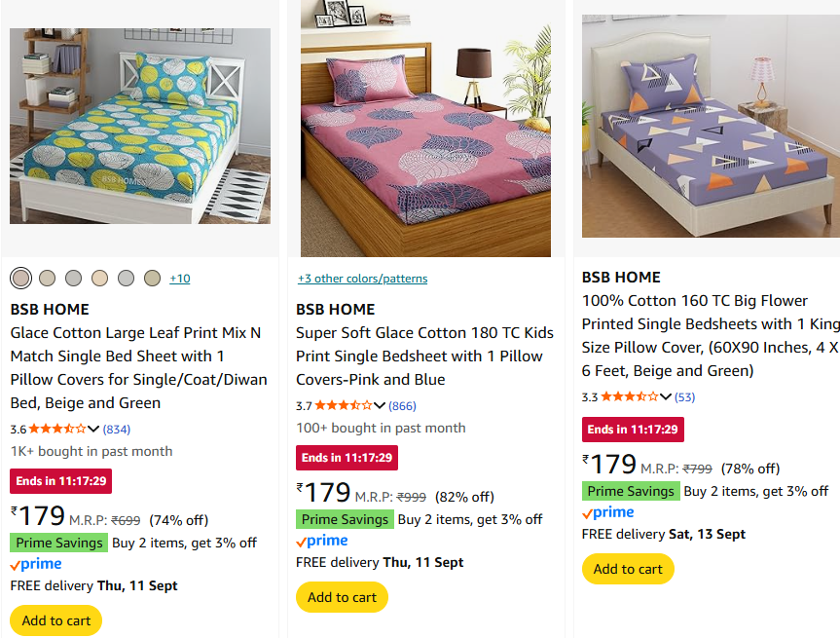840x638 pixels.
Task: Open the 866 reviews link
Action: (402, 405)
